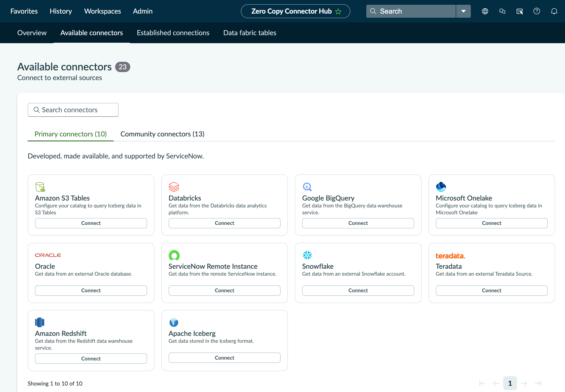Viewport: 565px width, 392px height.
Task: Click the 'Microsoft Onelake' card title
Action: [464, 198]
